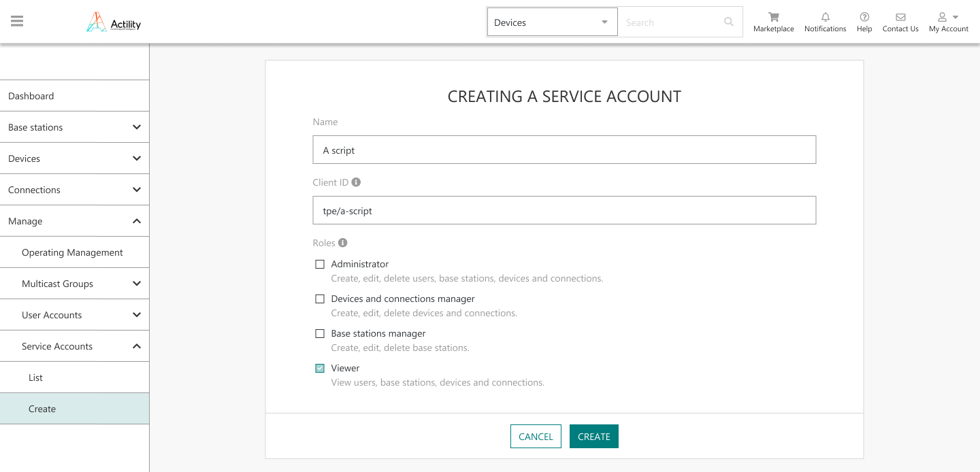Check Devices and connections manager role
Screen dimensions: 980x472
(320, 299)
